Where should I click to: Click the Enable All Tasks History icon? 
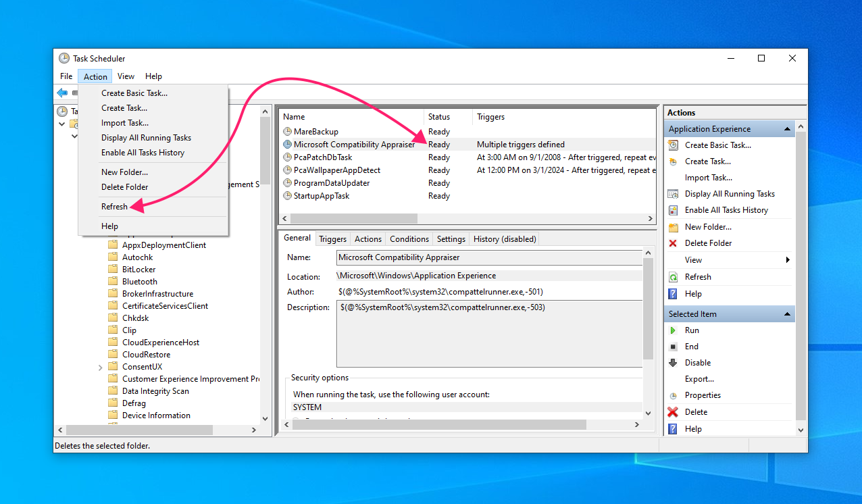(x=673, y=210)
